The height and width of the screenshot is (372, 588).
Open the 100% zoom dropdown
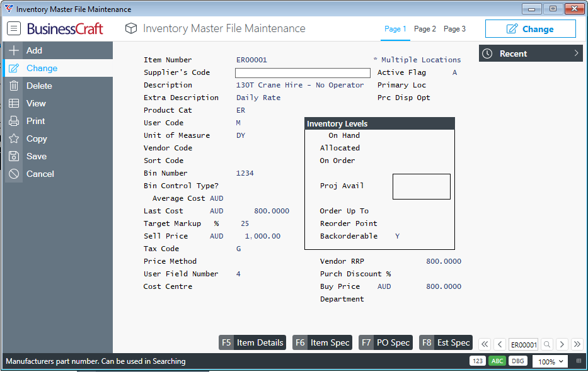(550, 361)
